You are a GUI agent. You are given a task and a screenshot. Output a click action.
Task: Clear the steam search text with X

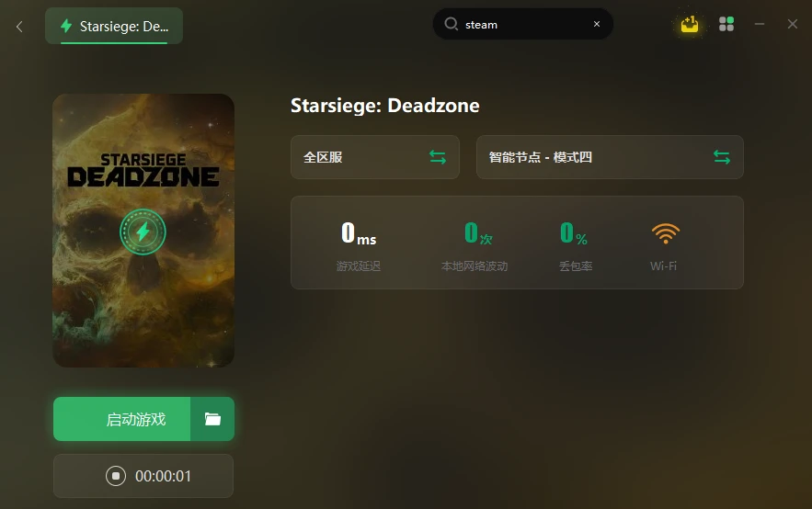[x=597, y=24]
